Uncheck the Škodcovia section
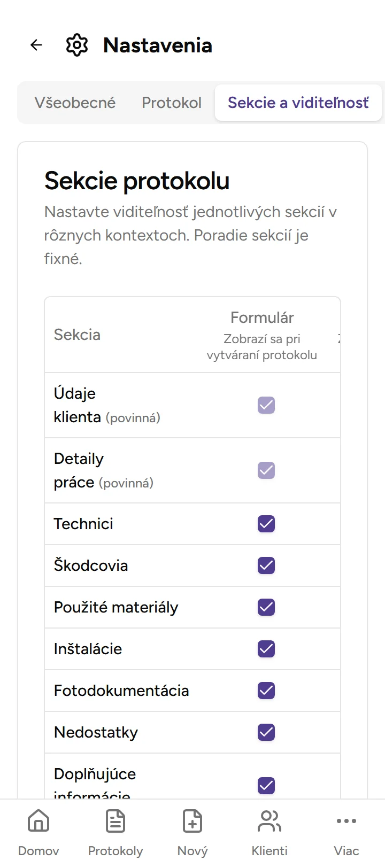This screenshot has height=868, width=385. point(266,565)
